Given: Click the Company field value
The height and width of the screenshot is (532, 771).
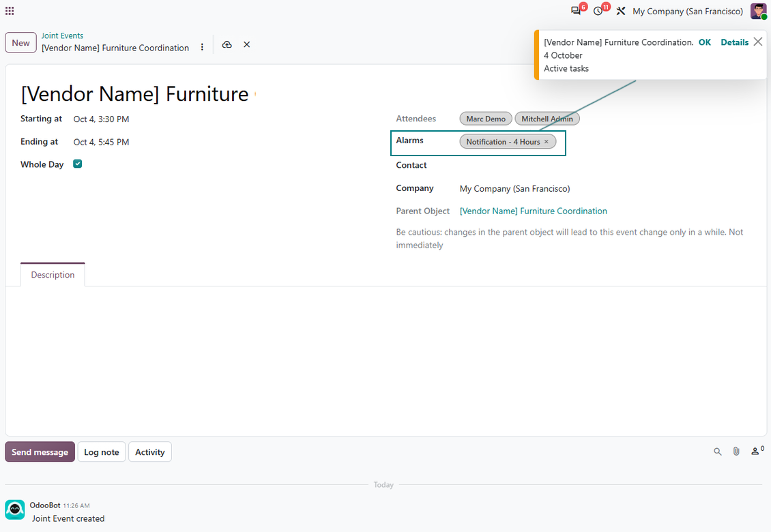Looking at the screenshot, I should (515, 189).
